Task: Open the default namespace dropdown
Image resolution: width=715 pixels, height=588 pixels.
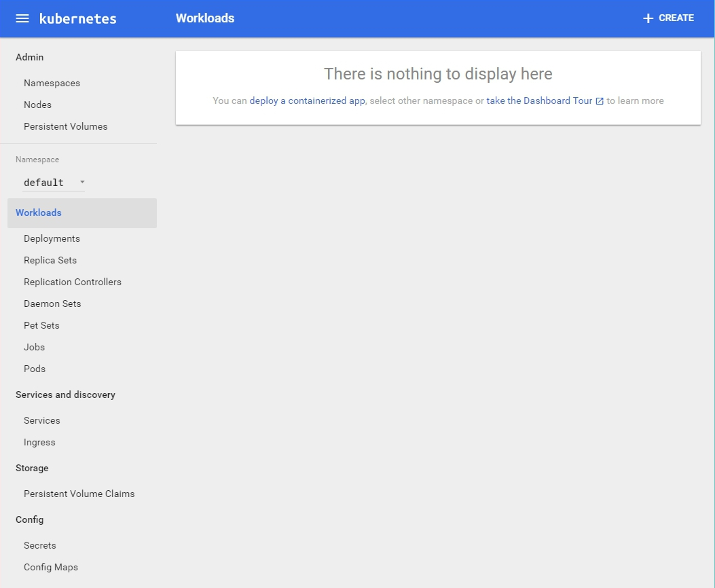Action: pyautogui.click(x=54, y=183)
